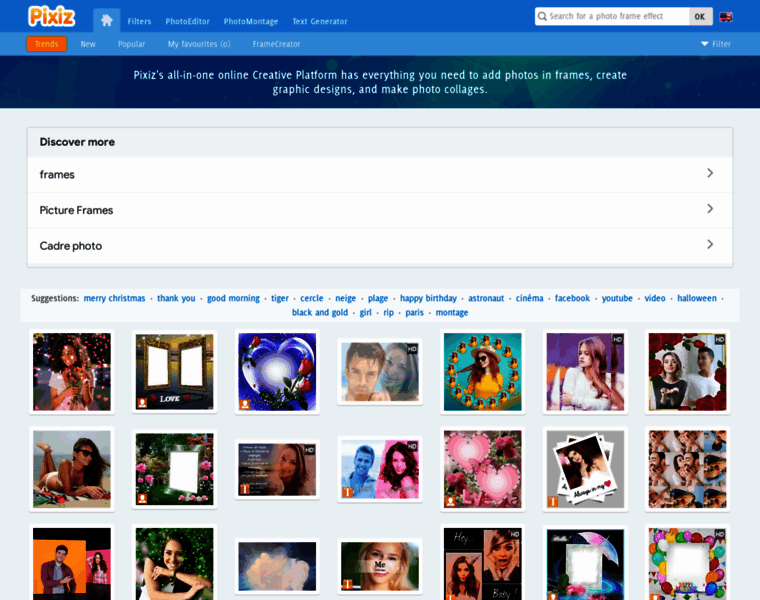
Task: Open the pink-haired woman purple frame
Action: pos(586,372)
